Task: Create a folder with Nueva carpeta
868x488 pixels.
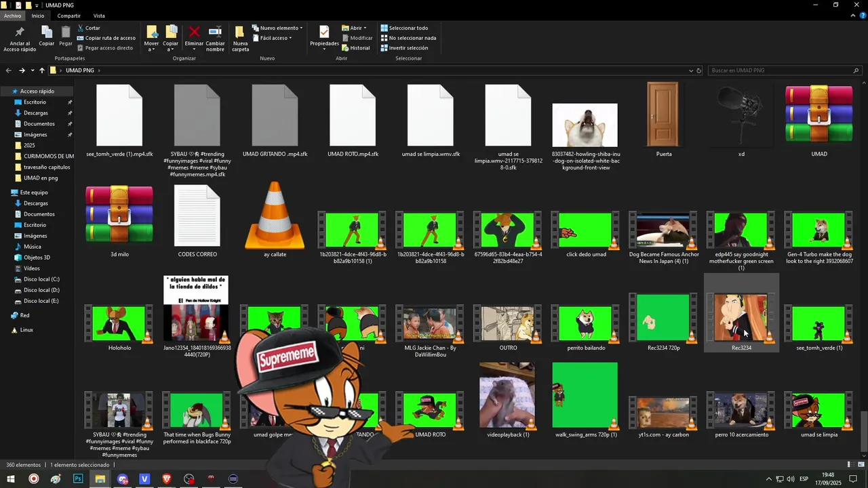Action: point(240,39)
